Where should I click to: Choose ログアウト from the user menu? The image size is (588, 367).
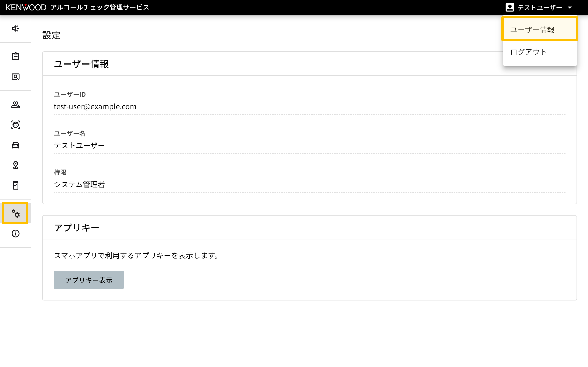pos(528,52)
